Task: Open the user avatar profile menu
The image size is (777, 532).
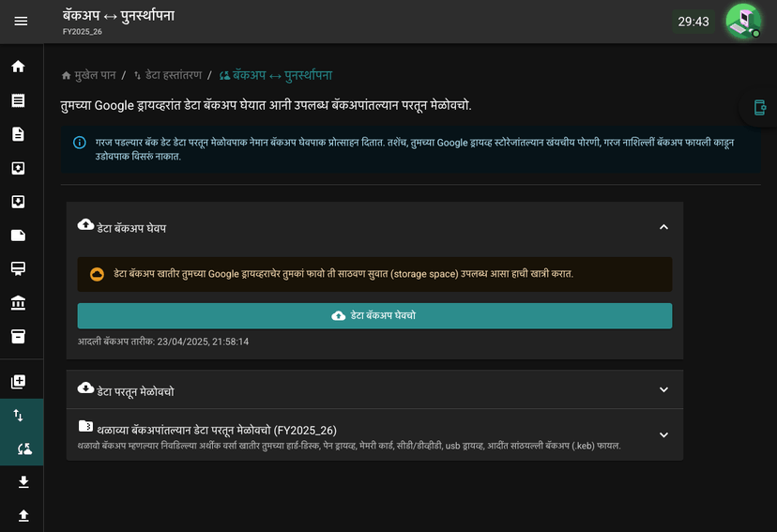Action: coord(743,22)
